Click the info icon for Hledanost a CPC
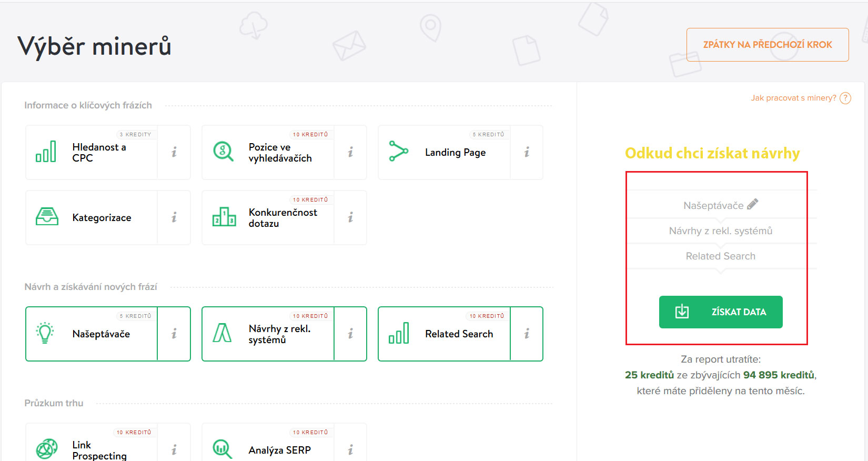The width and height of the screenshot is (868, 461). [174, 153]
